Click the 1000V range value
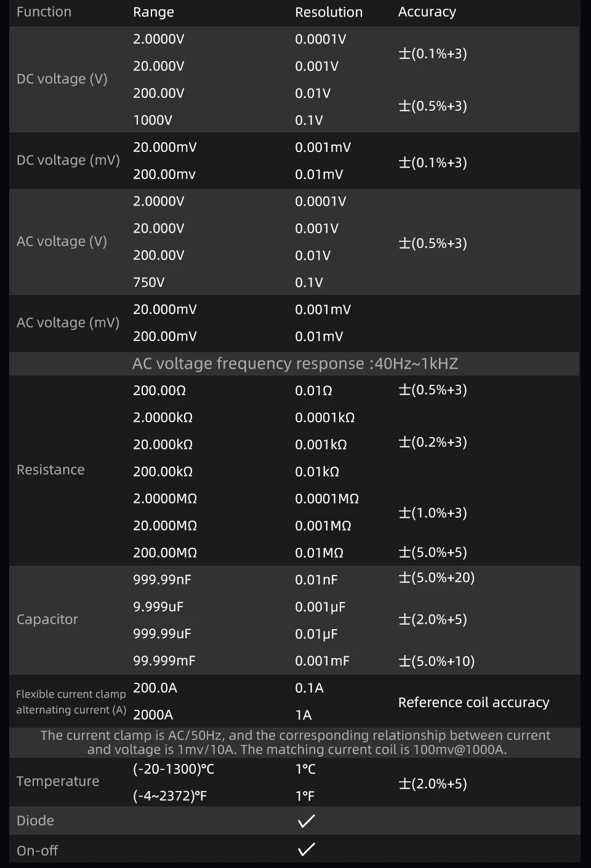 click(x=153, y=120)
